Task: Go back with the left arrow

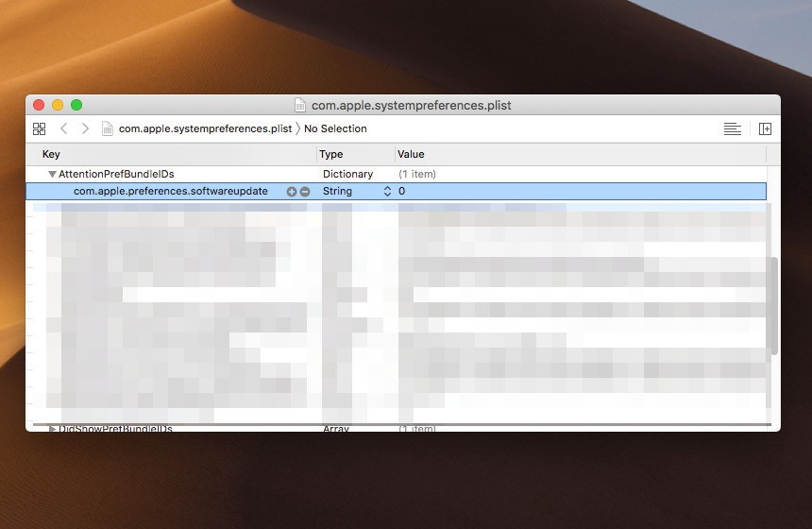Action: 63,128
